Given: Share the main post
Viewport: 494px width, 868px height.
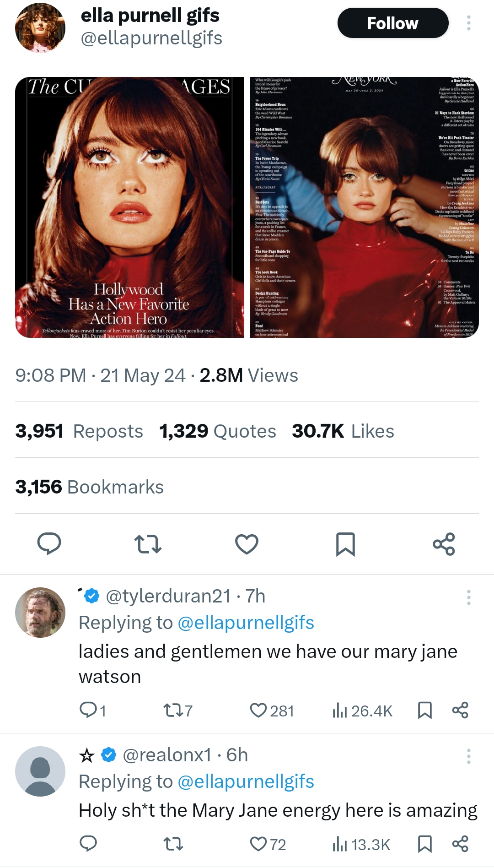Looking at the screenshot, I should click(444, 544).
